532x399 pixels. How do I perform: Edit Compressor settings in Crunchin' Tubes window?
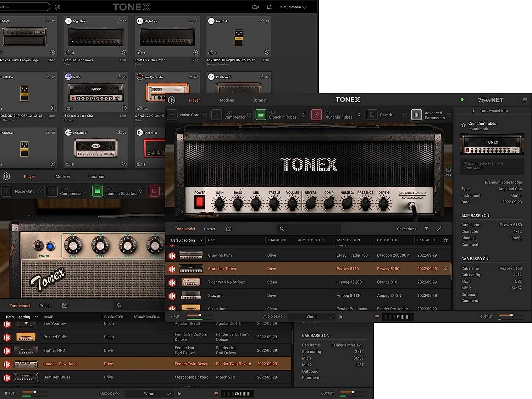(x=249, y=115)
